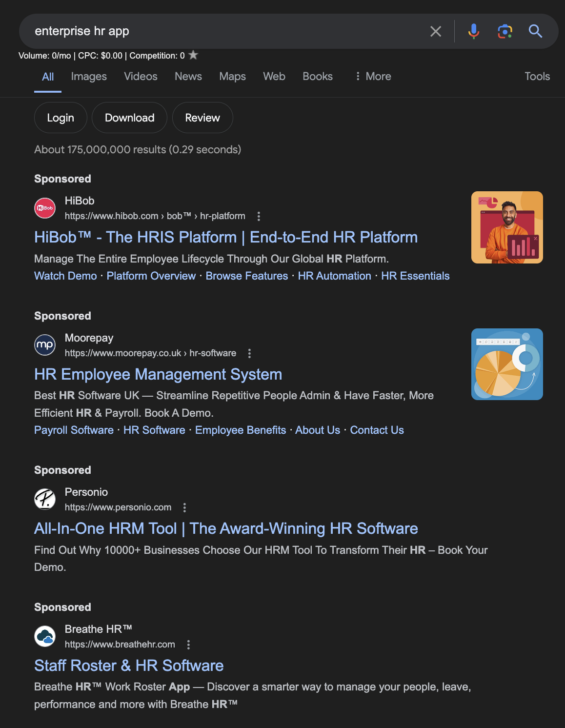Switch to the News tab

188,76
